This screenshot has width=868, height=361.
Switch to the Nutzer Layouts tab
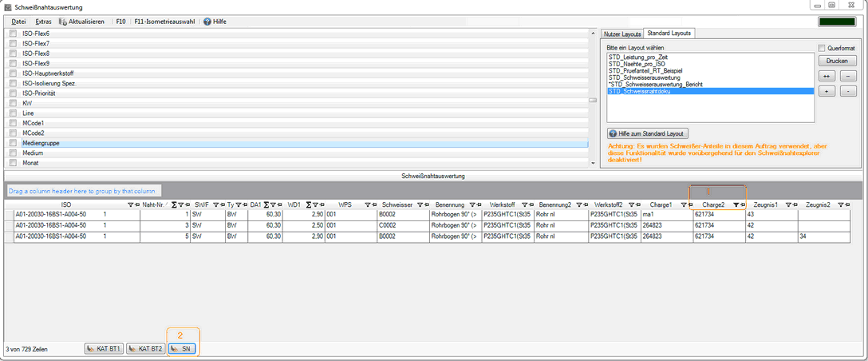[x=622, y=34]
